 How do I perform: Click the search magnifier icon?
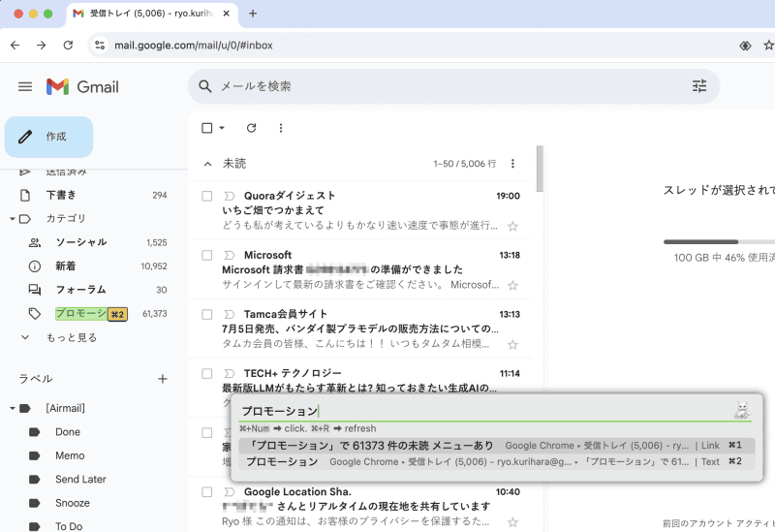coord(205,86)
